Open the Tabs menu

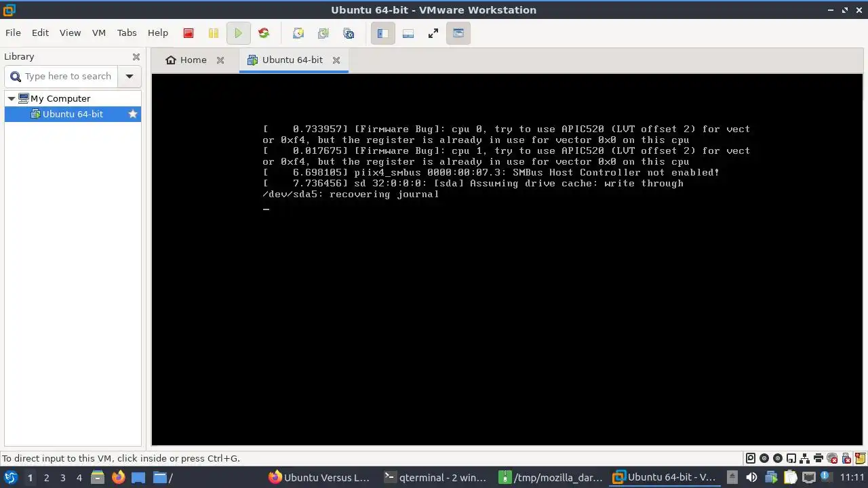click(127, 33)
